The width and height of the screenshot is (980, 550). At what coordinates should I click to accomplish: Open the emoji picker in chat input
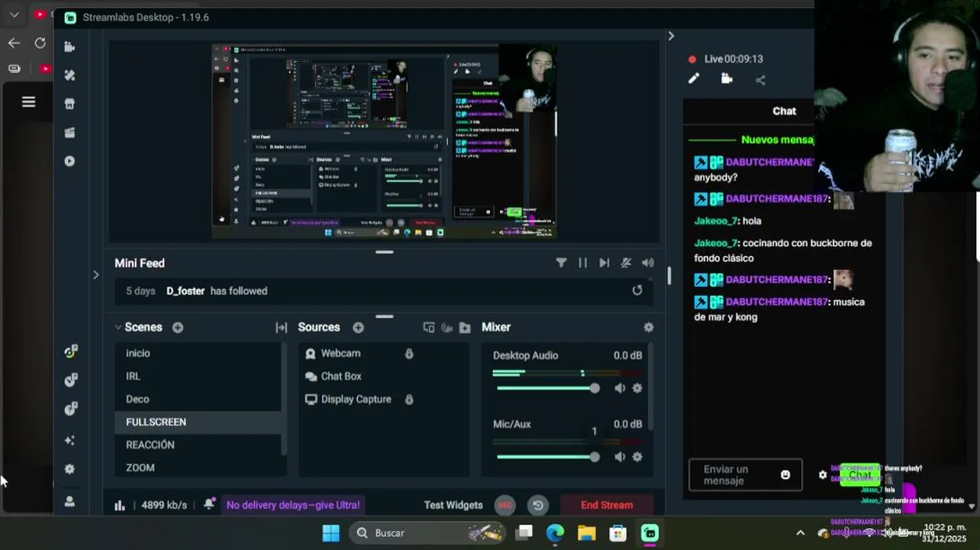785,475
